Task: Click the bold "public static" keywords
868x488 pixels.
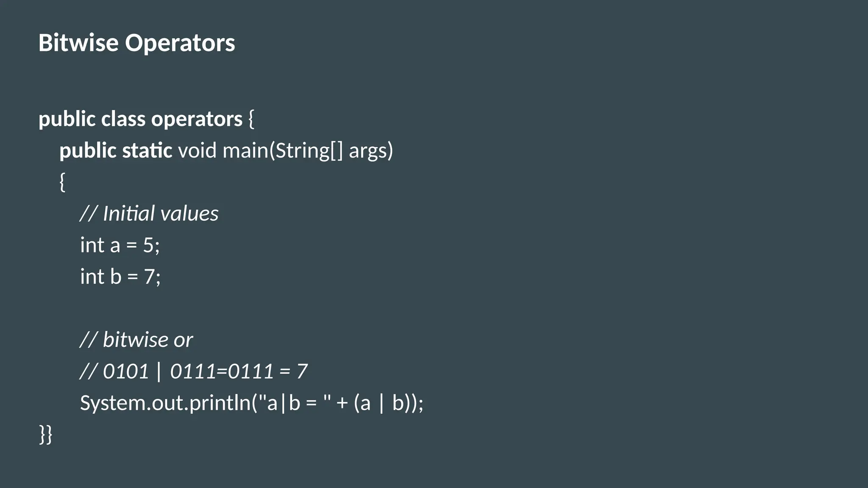Action: pos(116,151)
